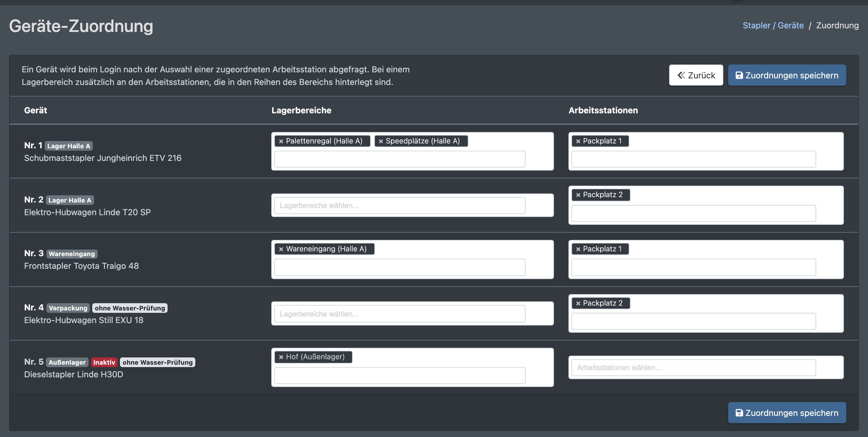Viewport: 868px width, 437px height.
Task: Click Lagerbereiche search field in Nr. 5 row
Action: [x=400, y=375]
